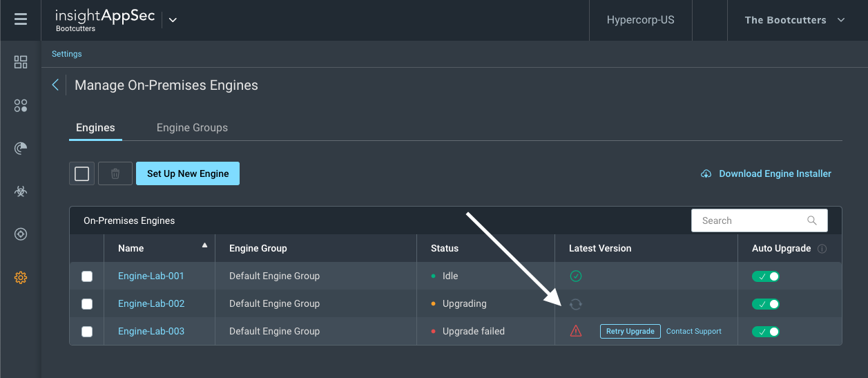Disable Auto Upgrade toggle for Engine-Lab-002
Screen dimensions: 868x378
click(x=765, y=304)
